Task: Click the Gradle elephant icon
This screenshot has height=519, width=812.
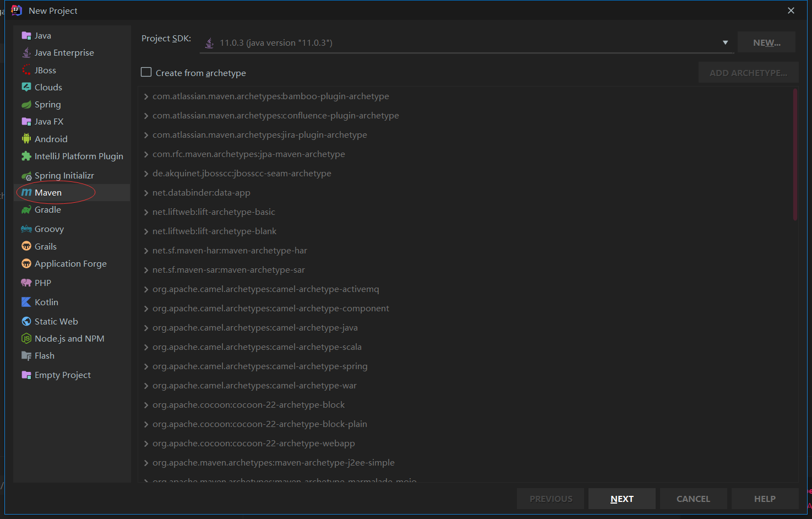Action: 26,210
